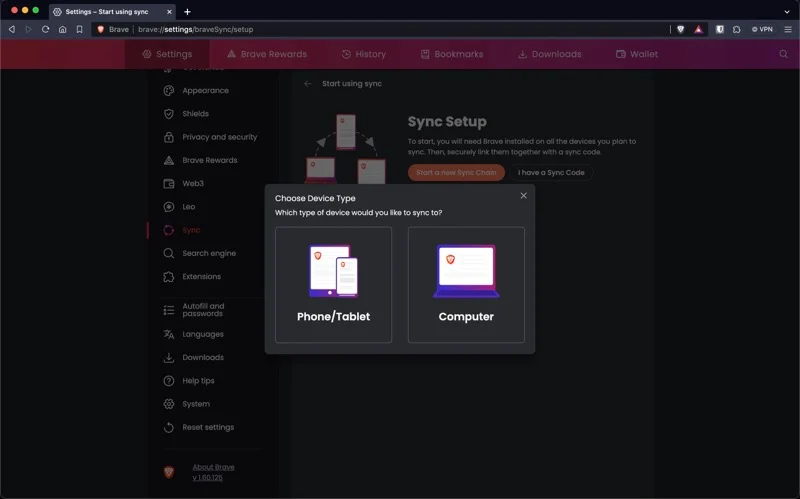800x499 pixels.
Task: Click the browser forward navigation arrow
Action: tap(29, 29)
